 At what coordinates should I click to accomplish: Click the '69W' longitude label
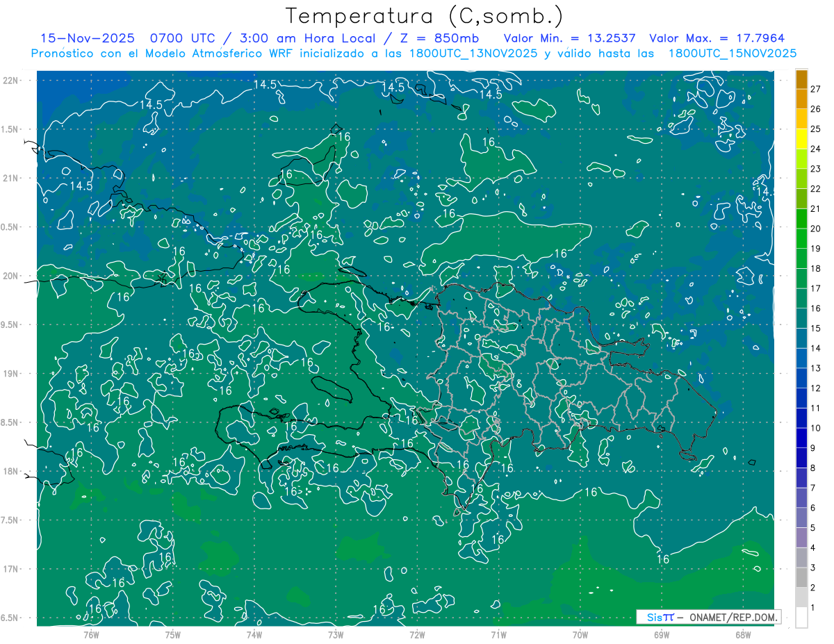pos(662,634)
